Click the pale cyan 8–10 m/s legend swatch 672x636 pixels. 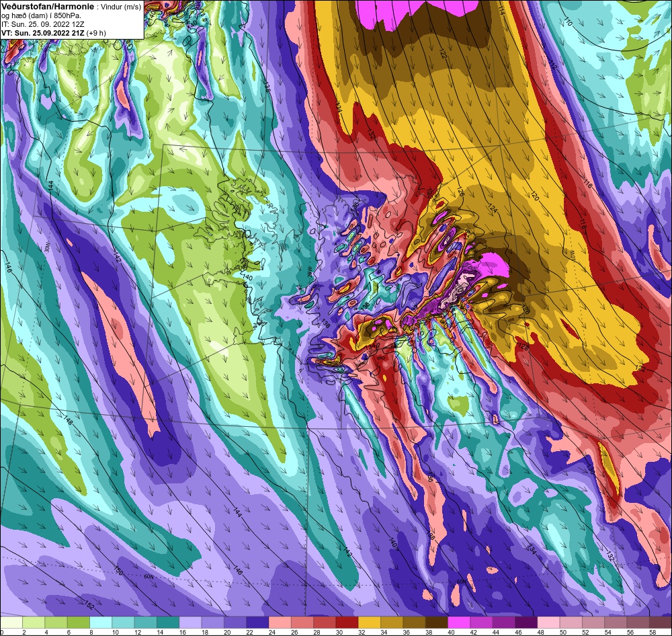click(101, 623)
